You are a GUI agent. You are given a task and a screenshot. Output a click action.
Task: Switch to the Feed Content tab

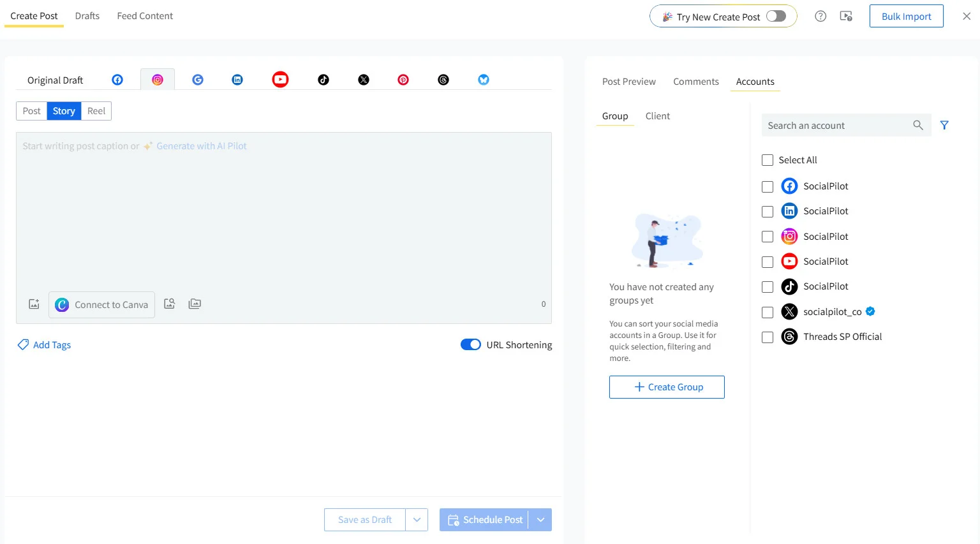click(145, 16)
